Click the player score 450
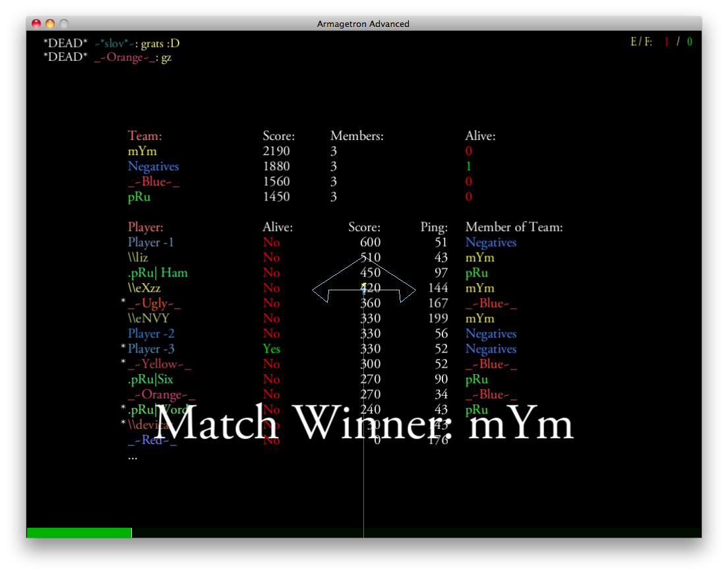The height and width of the screenshot is (574, 728). (x=370, y=272)
